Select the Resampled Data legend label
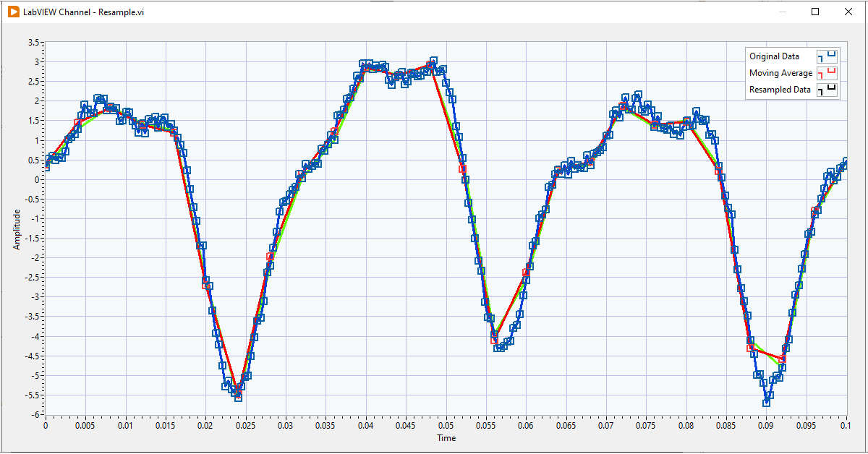This screenshot has height=454, width=868. 780,90
